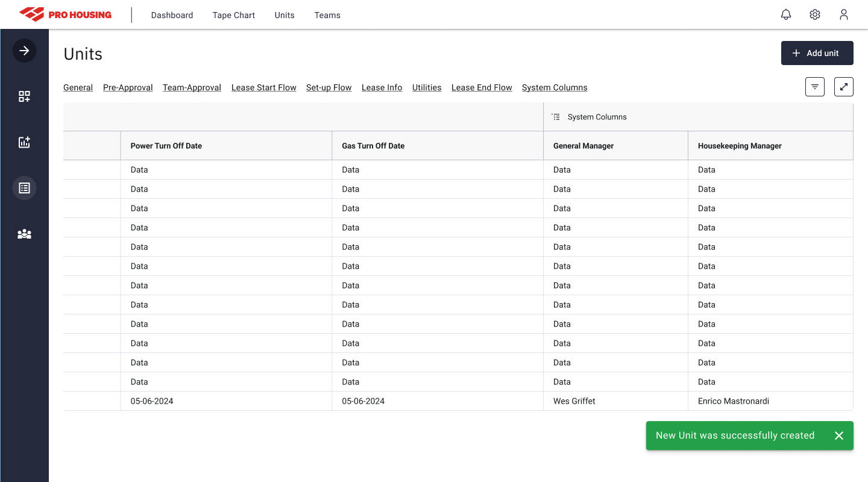
Task: Expand the table using the diagonal arrows icon
Action: click(844, 87)
